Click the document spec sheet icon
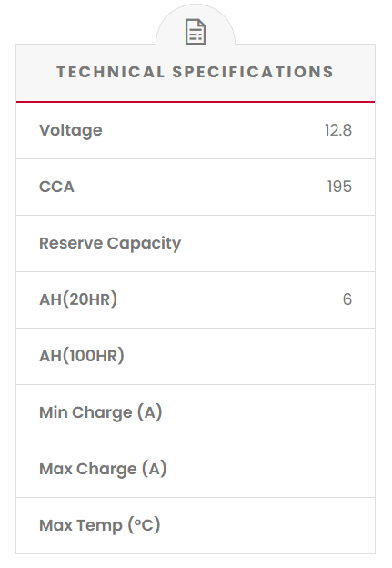The height and width of the screenshot is (568, 392). pyautogui.click(x=196, y=32)
